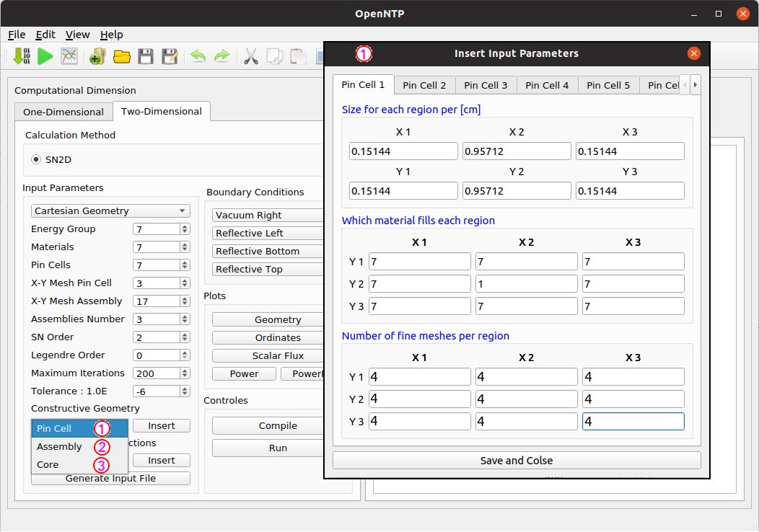Click the Run button under Controles
The height and width of the screenshot is (532, 759).
point(268,448)
